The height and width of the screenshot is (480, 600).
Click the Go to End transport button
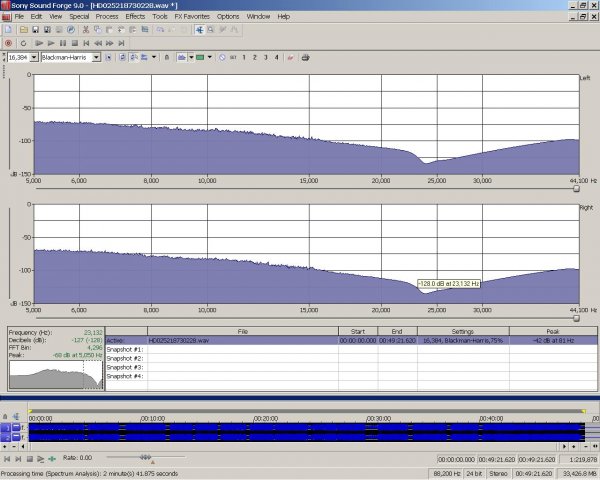(119, 43)
